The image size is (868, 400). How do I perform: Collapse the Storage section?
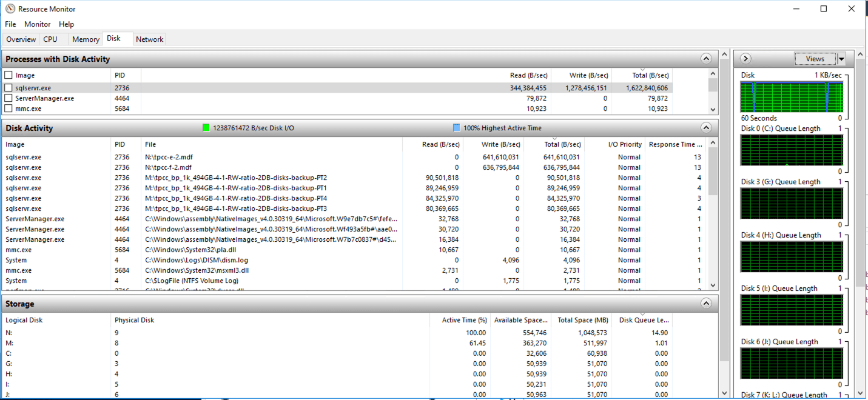coord(706,303)
